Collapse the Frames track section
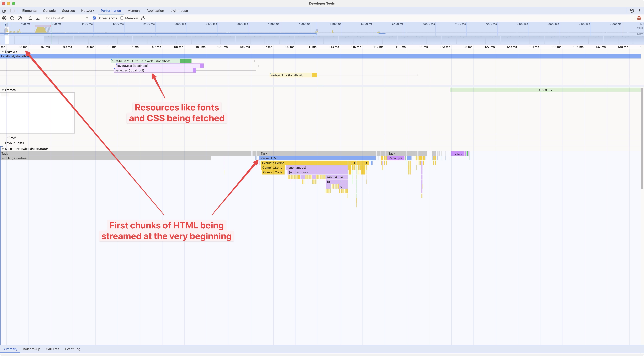 pyautogui.click(x=3, y=90)
